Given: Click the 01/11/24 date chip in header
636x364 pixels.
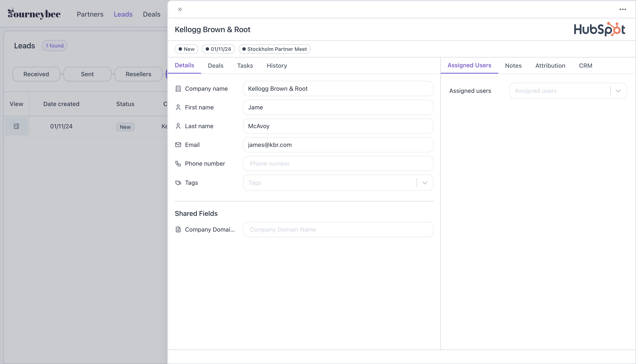Looking at the screenshot, I should 218,49.
